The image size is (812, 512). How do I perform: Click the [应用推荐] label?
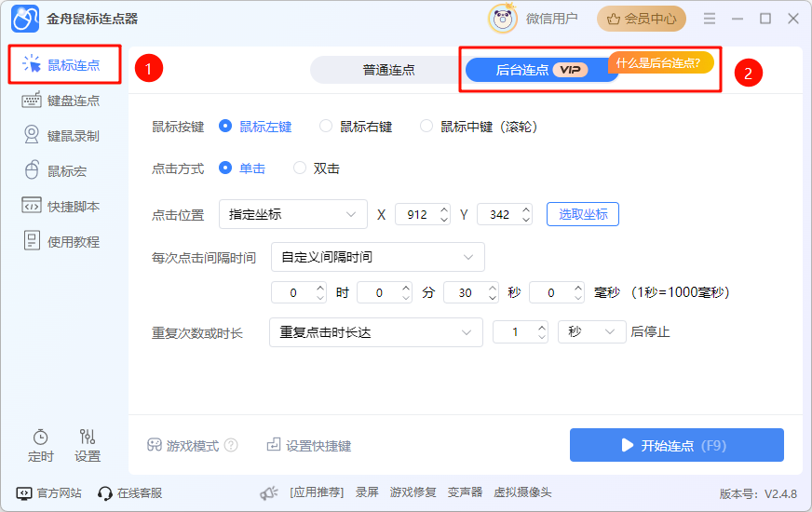tap(317, 492)
